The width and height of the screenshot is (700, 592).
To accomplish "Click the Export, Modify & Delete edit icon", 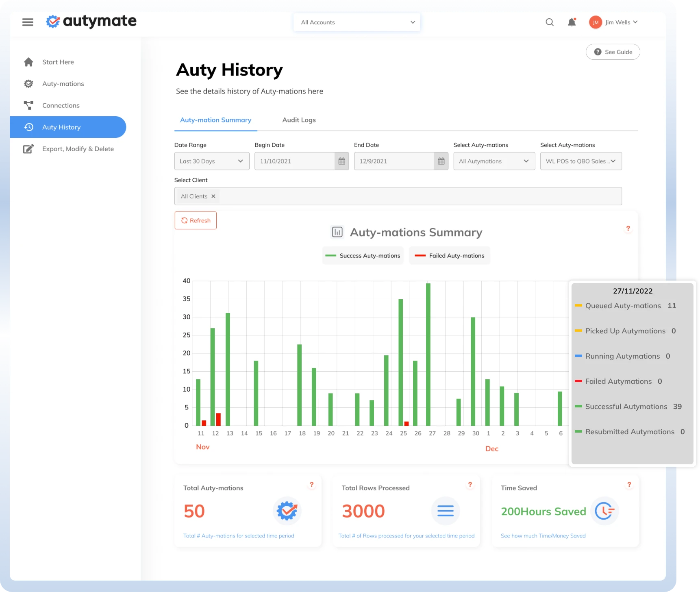I will point(28,149).
